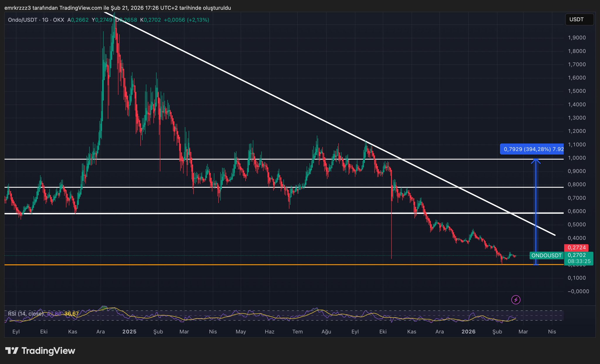Click the purple lightning bolt icon
Viewport: 600px width, 364px height.
(x=516, y=300)
